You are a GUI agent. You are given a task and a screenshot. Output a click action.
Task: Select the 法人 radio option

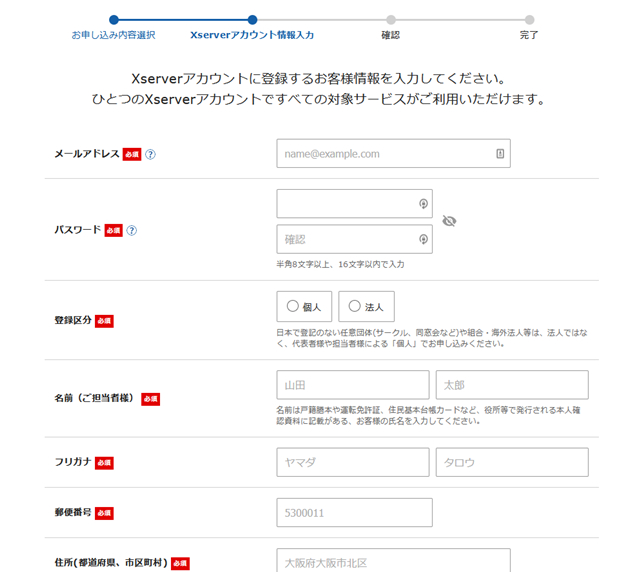tap(366, 307)
